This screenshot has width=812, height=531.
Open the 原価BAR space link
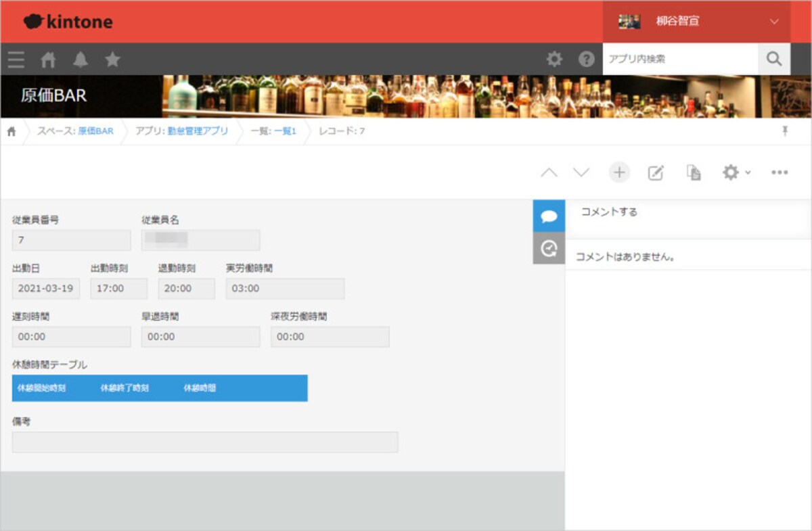point(95,131)
